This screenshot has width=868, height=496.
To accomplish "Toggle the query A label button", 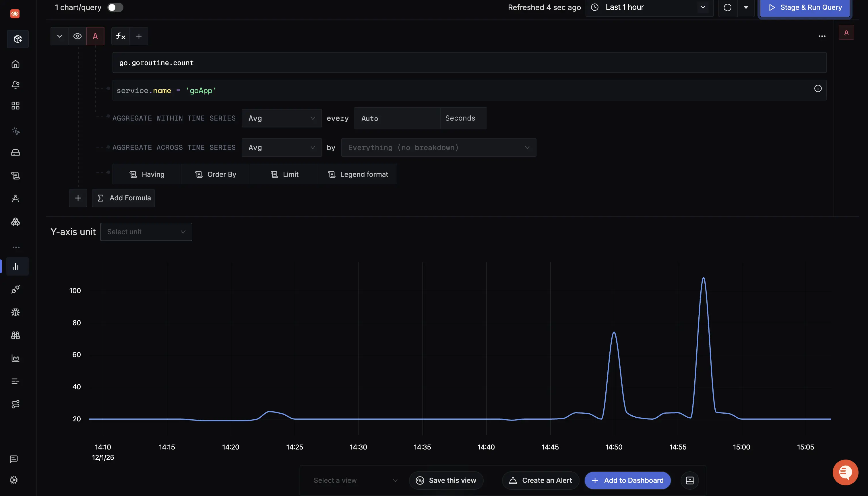I will pos(95,36).
